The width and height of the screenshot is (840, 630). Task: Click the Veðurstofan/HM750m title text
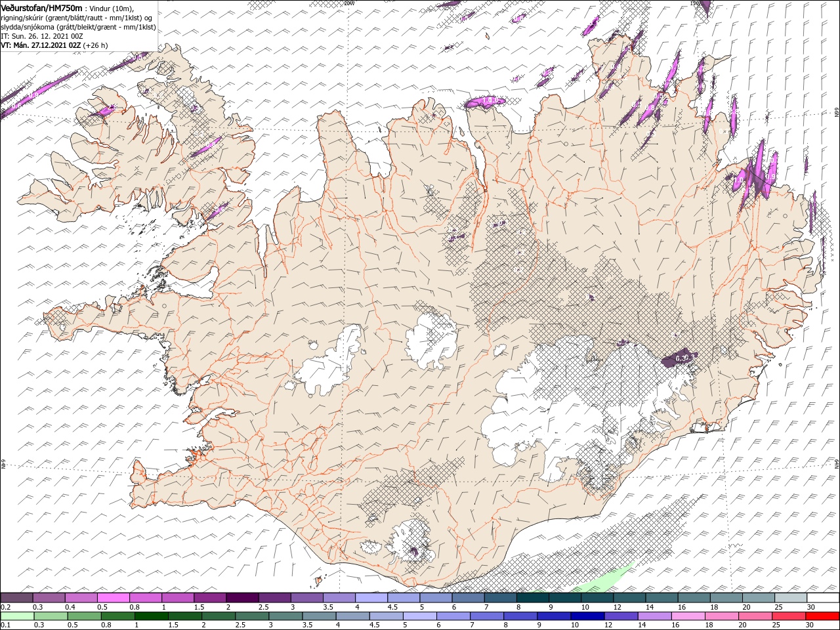coord(41,7)
